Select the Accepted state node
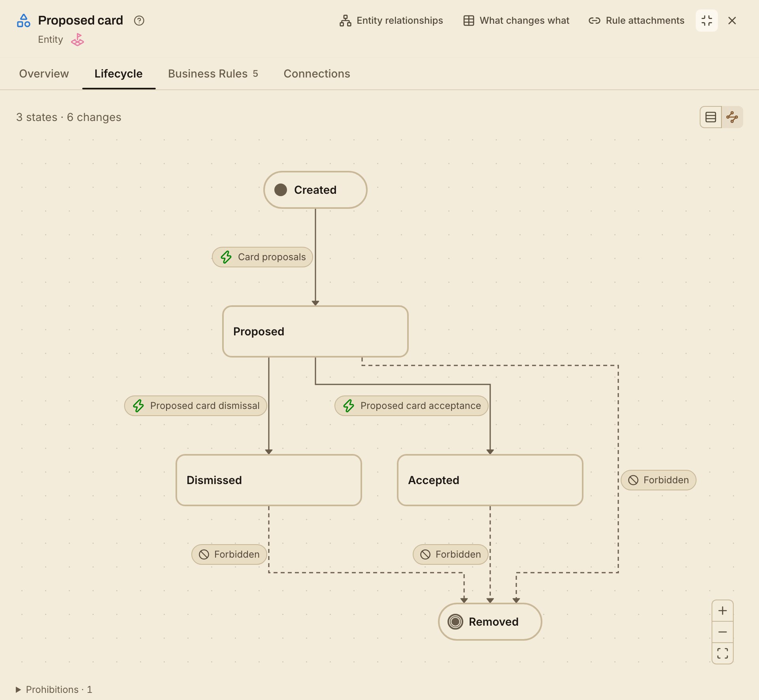The image size is (759, 700). (490, 480)
